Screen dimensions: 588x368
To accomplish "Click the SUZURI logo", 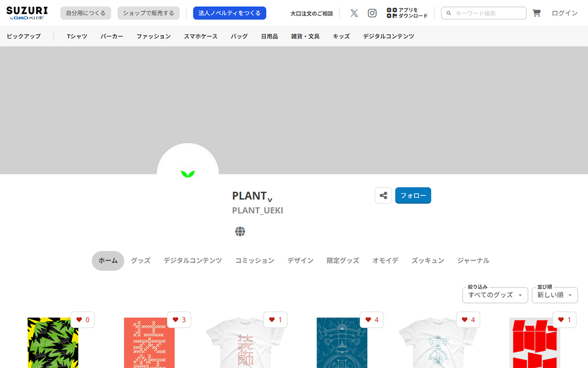I will tap(27, 13).
